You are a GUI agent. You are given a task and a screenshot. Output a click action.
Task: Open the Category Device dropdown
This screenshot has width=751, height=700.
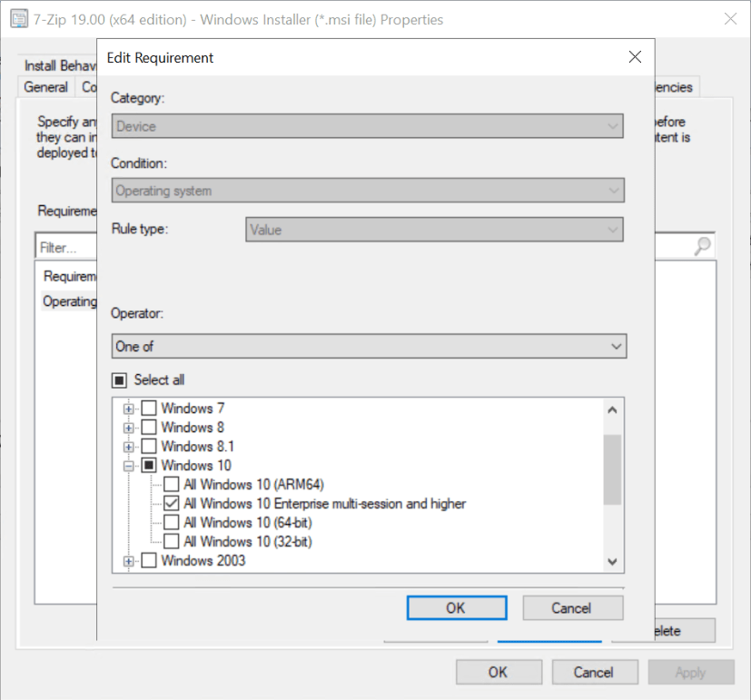[368, 126]
